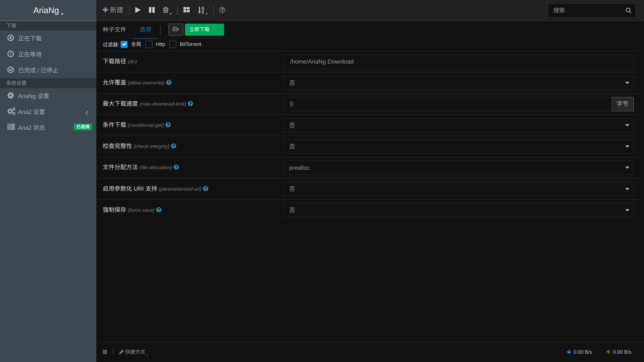The image size is (644, 362).
Task: Open the 允许覆盖 dropdown
Action: [x=459, y=83]
